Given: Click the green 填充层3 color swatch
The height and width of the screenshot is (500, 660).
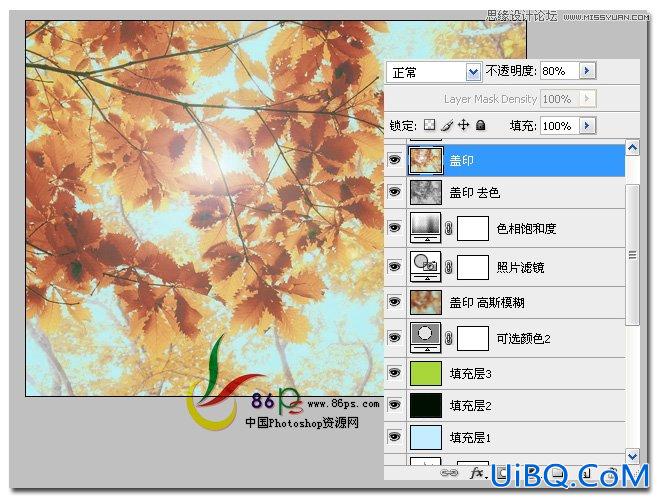Looking at the screenshot, I should click(x=426, y=373).
